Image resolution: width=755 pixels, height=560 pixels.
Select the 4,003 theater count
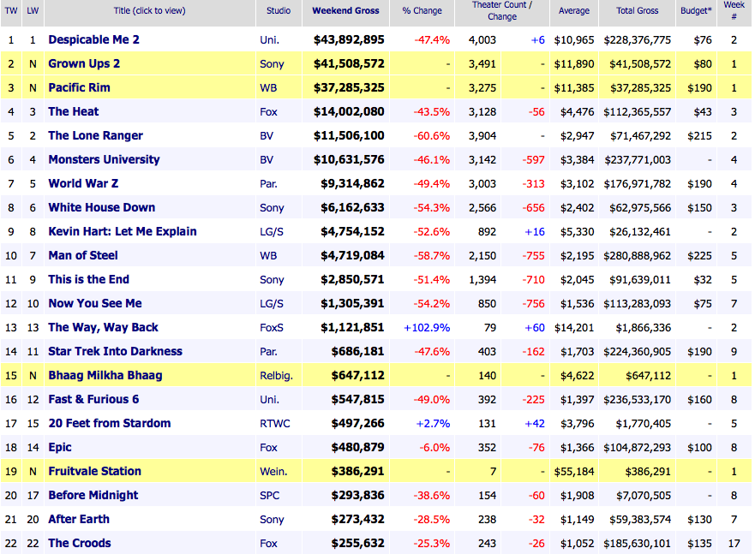pyautogui.click(x=482, y=40)
